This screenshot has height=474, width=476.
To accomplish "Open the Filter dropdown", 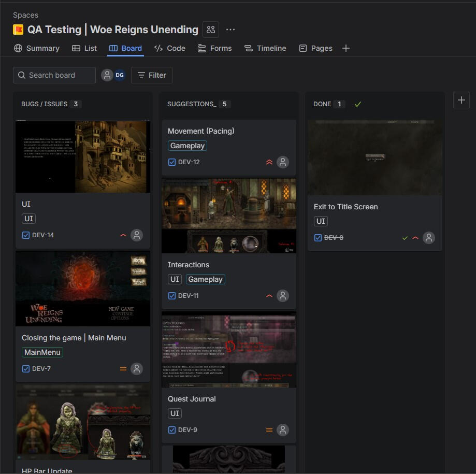I will pos(152,75).
